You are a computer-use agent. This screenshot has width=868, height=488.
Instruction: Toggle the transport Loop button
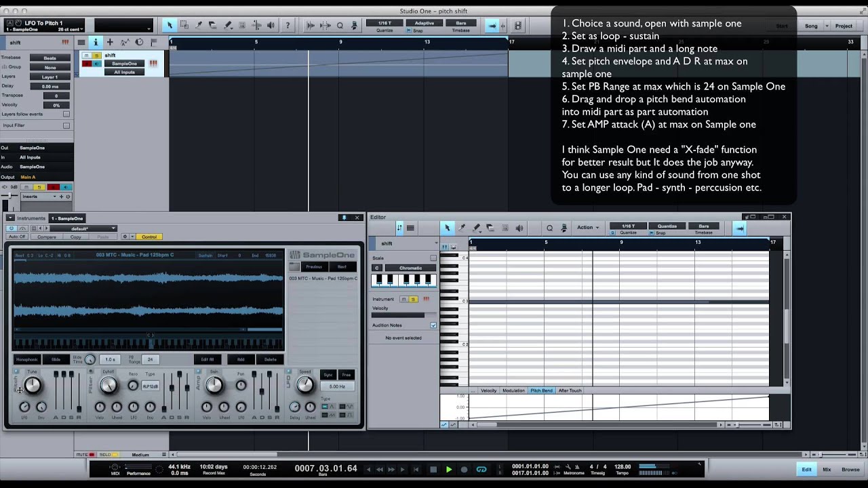pyautogui.click(x=481, y=469)
